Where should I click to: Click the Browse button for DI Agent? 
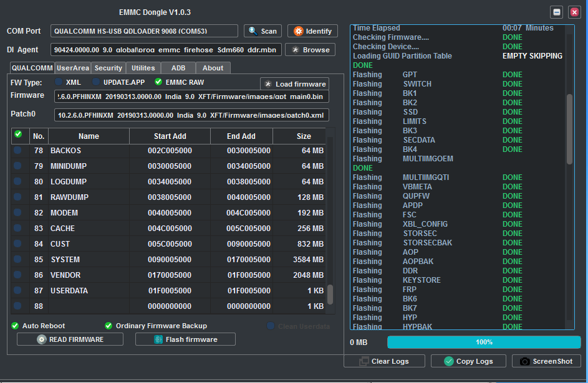[x=310, y=50]
